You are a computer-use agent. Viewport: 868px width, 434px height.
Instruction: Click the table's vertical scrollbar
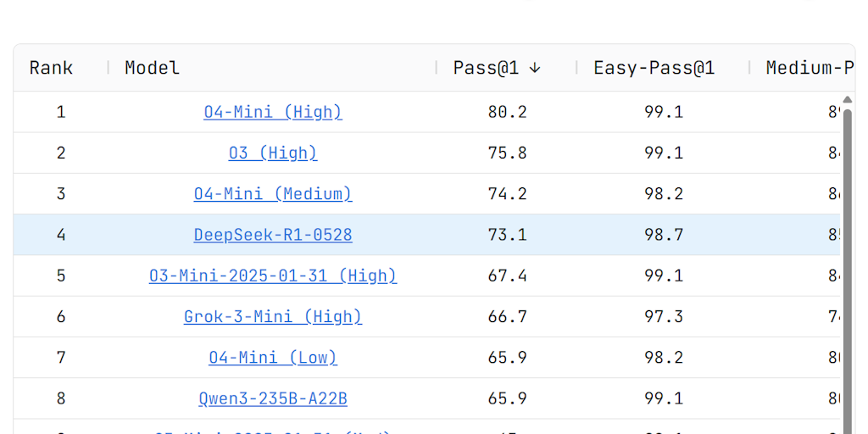click(x=848, y=271)
